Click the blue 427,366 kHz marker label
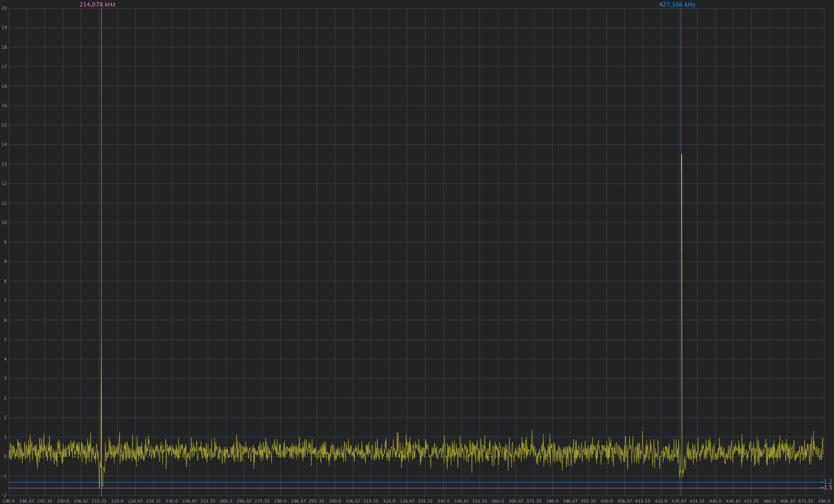The width and height of the screenshot is (834, 504). (677, 5)
